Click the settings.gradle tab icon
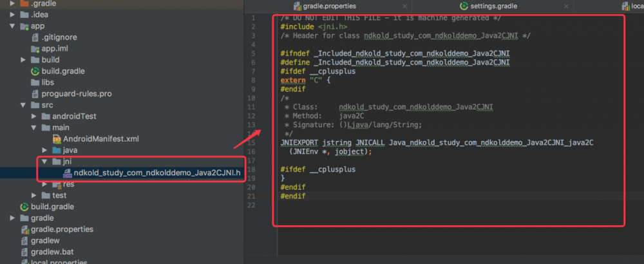The height and width of the screenshot is (264, 644). 464,6
